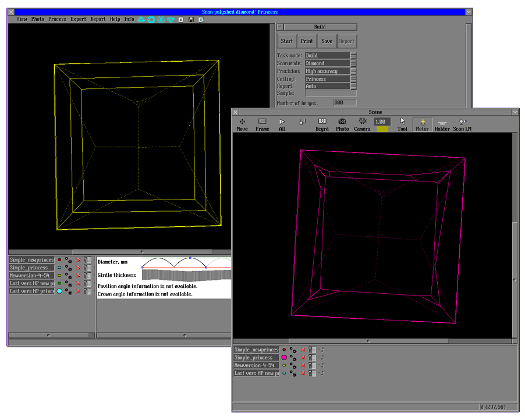This screenshot has height=420, width=525.
Task: Toggle cyan visibility dot for Last vers HP princess
Action: pos(59,291)
